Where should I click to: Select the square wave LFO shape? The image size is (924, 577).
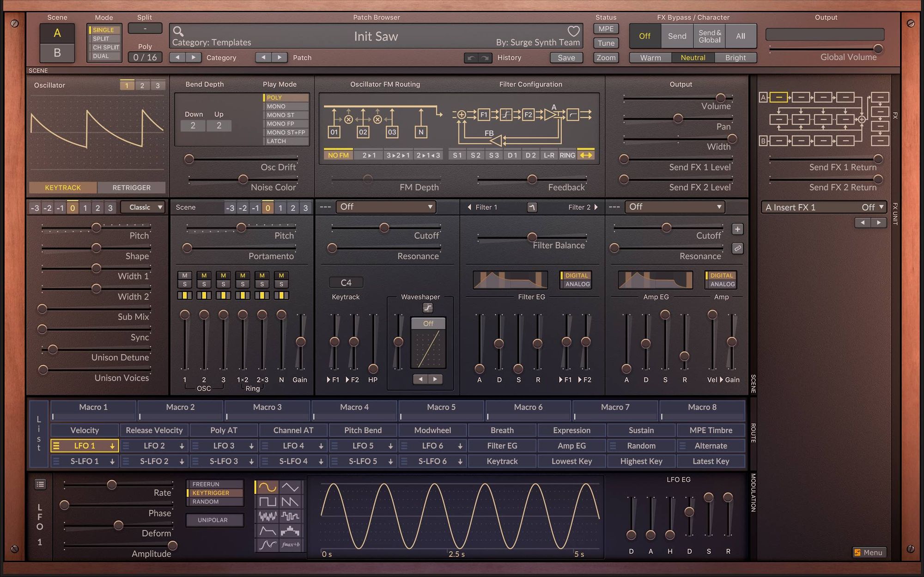pos(268,501)
